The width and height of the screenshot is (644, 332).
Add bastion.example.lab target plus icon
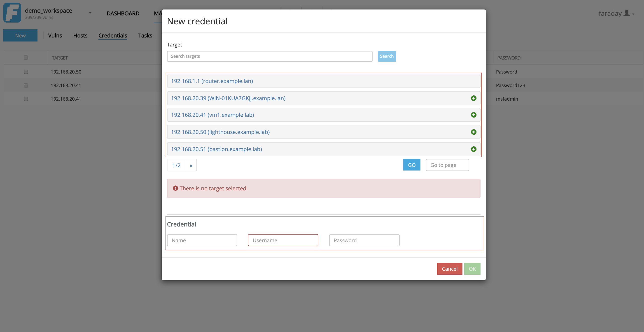474,149
